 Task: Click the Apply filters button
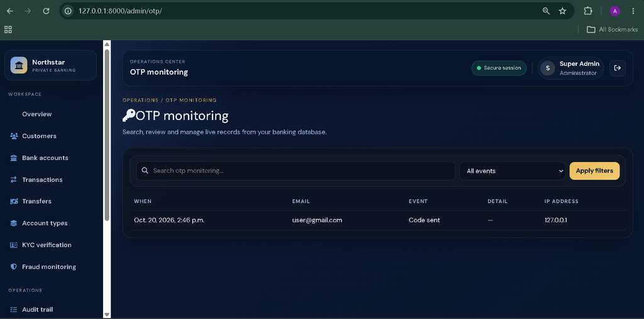tap(594, 171)
